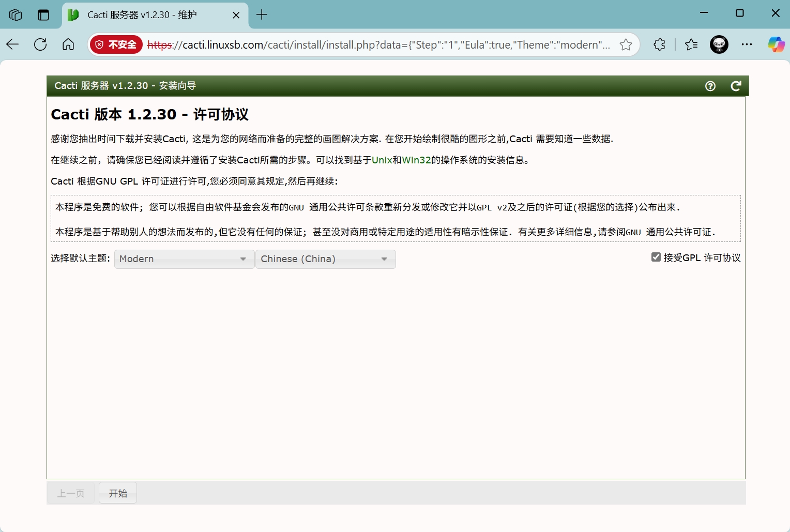This screenshot has width=790, height=532.
Task: Open browser extensions puzzle icon
Action: click(x=659, y=45)
